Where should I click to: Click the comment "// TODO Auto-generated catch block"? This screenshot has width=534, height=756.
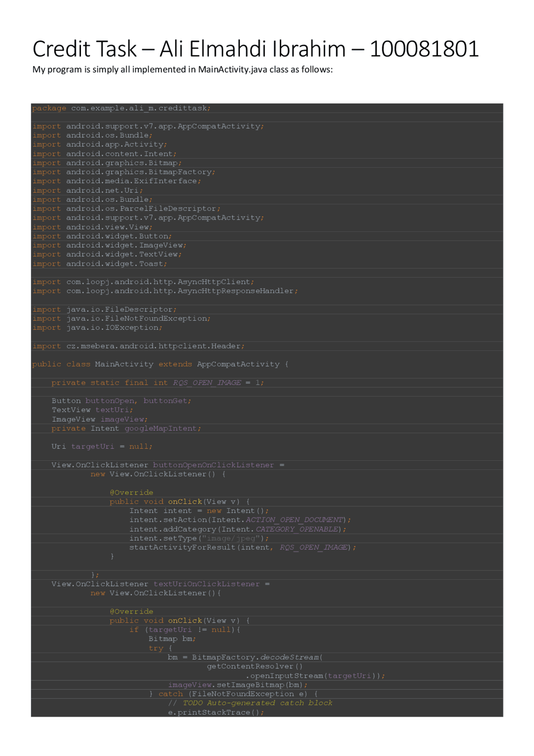point(250,703)
